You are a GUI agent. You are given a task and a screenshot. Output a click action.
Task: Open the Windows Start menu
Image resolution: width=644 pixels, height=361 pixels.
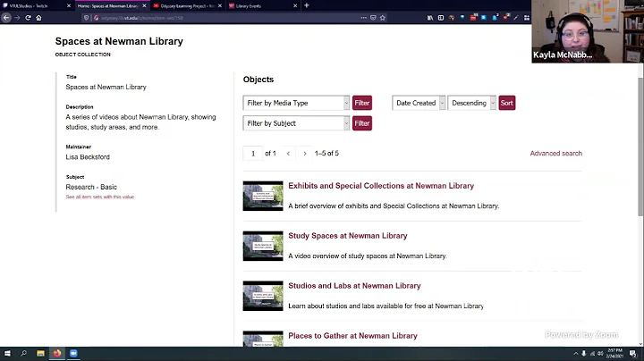(x=7, y=354)
